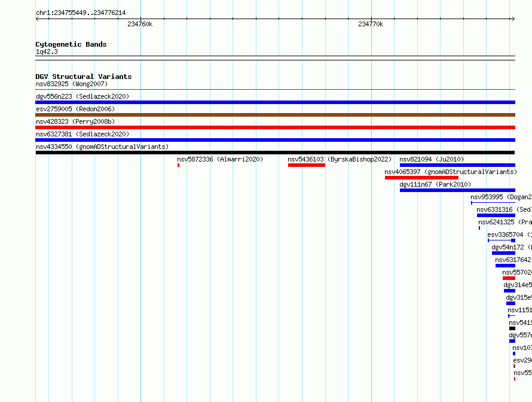Select nsv6327381 (Sedlazeck2020) label
Screen dimensions: 532x402
click(x=82, y=134)
